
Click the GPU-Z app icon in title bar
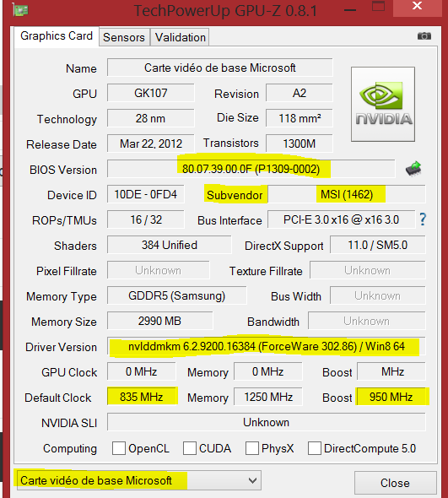click(x=20, y=10)
